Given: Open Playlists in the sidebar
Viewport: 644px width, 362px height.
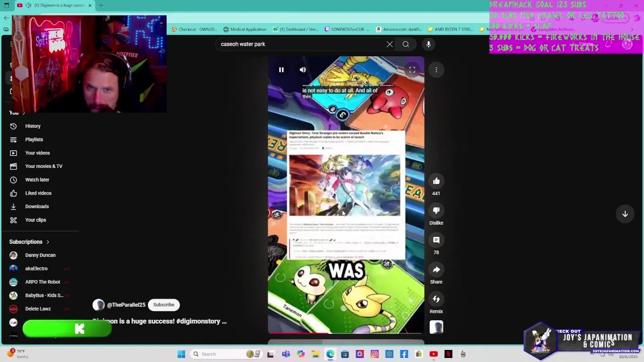Looking at the screenshot, I should pos(34,140).
